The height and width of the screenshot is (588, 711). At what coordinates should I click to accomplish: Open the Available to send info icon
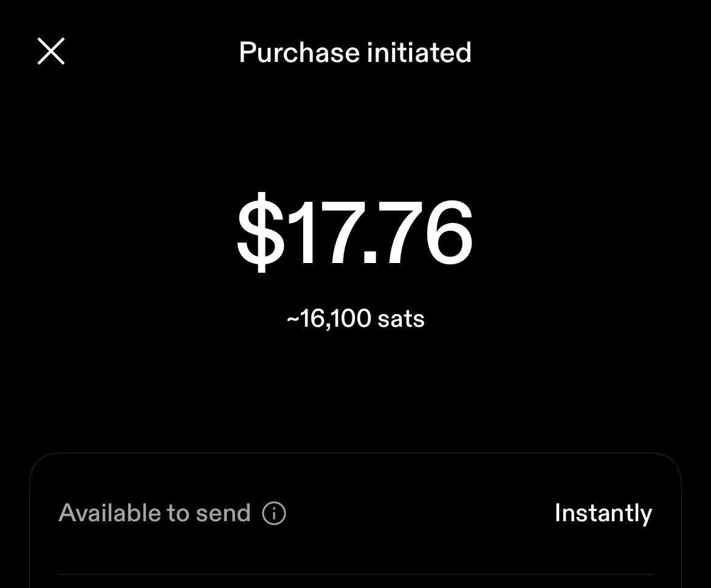[x=274, y=513]
